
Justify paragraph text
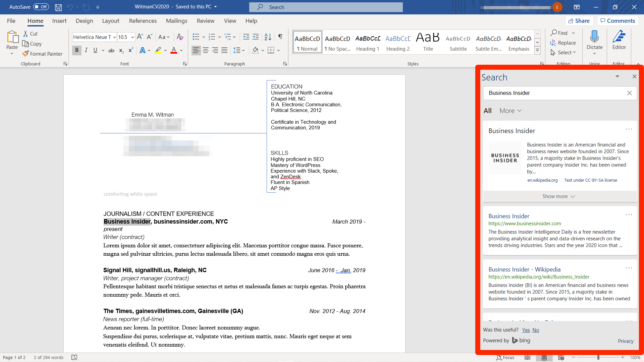[x=224, y=50]
